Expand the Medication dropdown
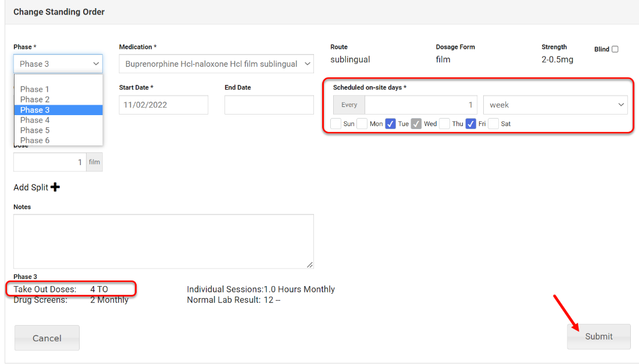The width and height of the screenshot is (639, 364). (216, 64)
